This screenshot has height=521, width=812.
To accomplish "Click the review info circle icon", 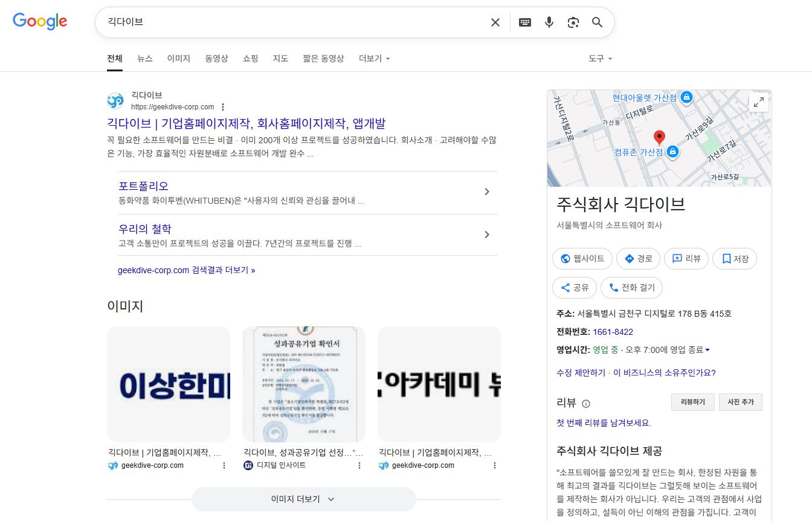I will point(585,404).
